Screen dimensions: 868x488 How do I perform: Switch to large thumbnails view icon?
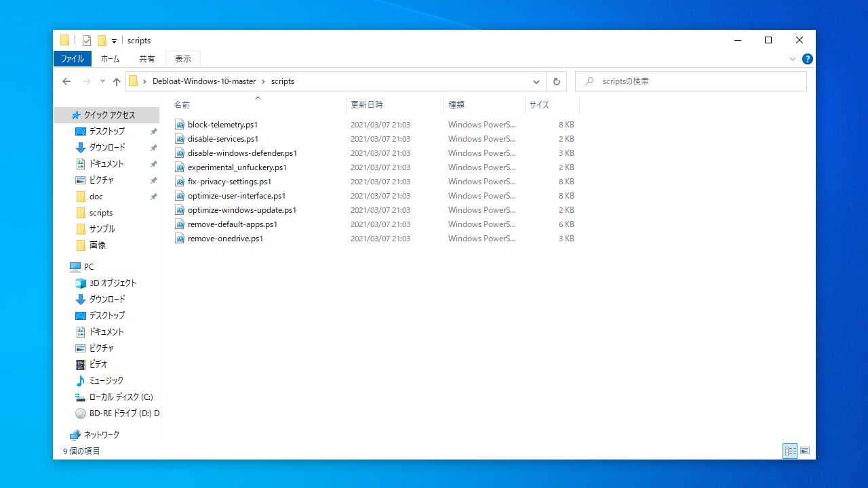(805, 451)
